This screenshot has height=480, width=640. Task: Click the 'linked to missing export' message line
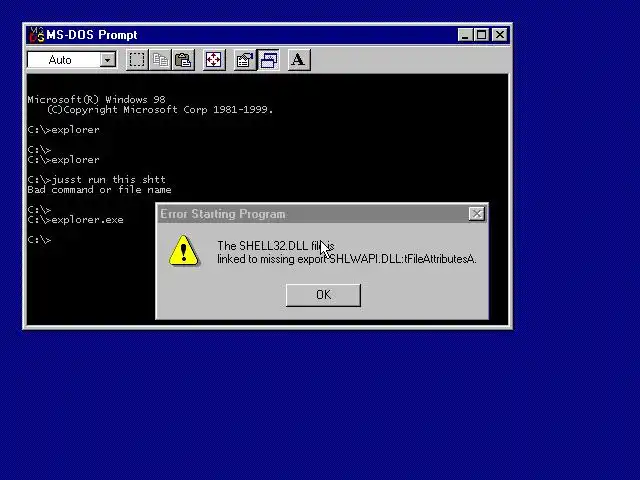click(347, 259)
